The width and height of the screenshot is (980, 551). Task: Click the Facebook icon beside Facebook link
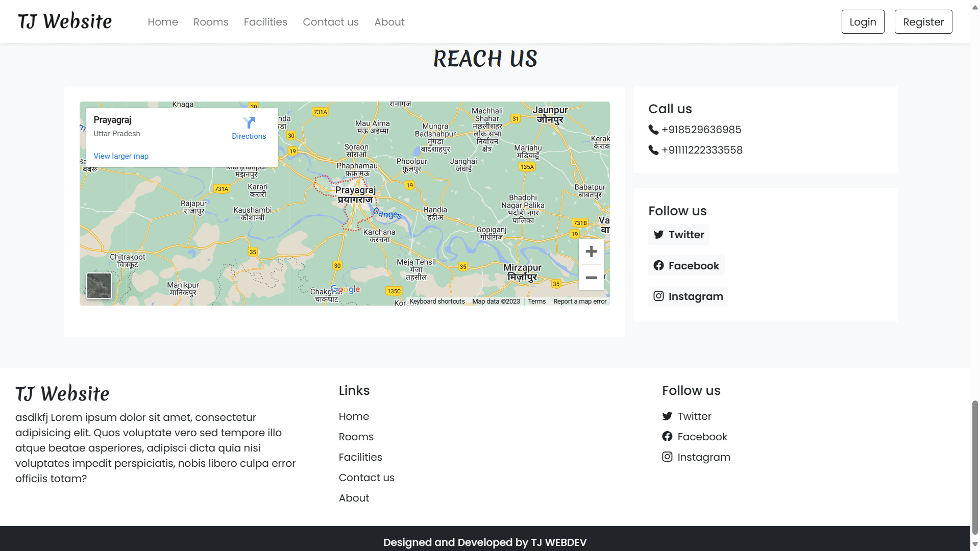pos(659,265)
